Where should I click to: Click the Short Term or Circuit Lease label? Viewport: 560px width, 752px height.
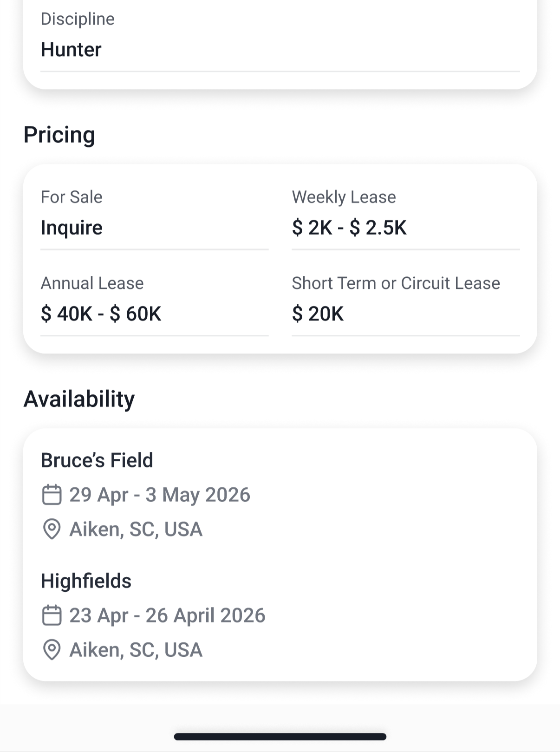(x=396, y=283)
